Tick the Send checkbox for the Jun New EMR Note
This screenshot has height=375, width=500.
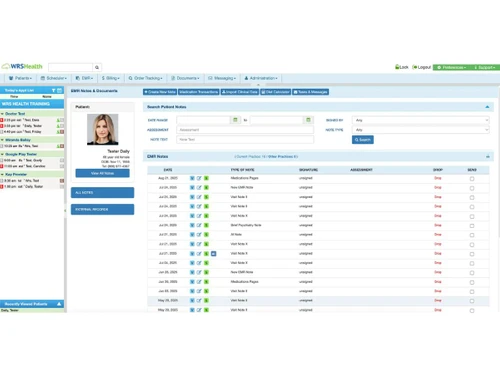pyautogui.click(x=472, y=273)
